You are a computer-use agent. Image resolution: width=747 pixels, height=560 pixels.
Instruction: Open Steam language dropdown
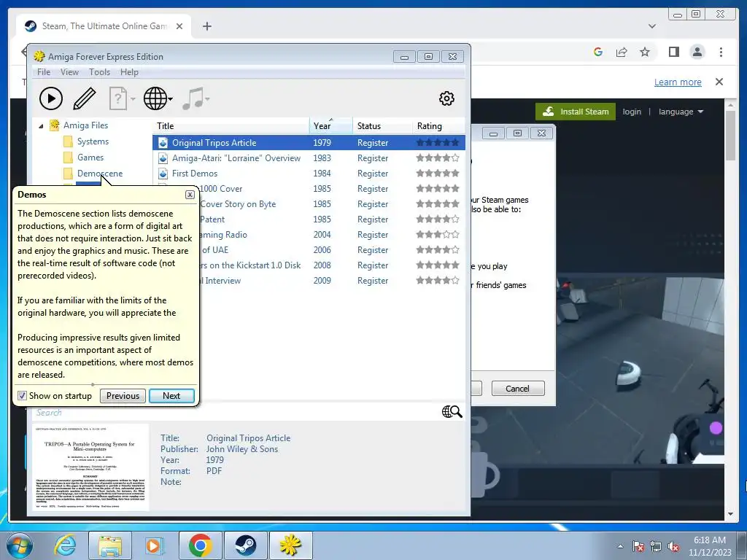[681, 112]
